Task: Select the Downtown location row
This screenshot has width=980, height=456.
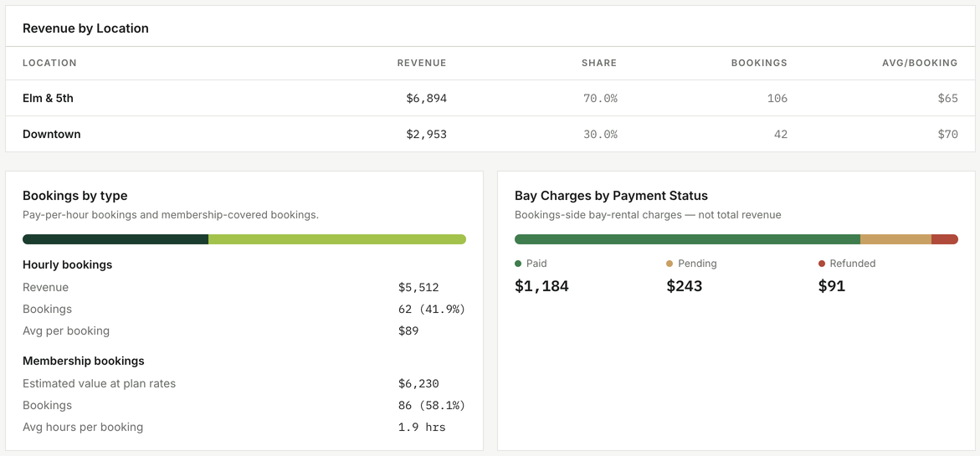Action: pyautogui.click(x=490, y=134)
